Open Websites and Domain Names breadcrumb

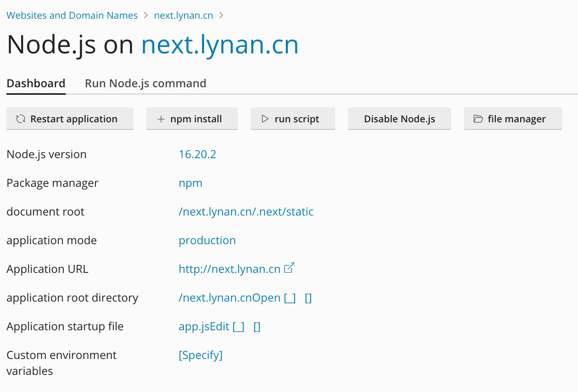pos(72,16)
